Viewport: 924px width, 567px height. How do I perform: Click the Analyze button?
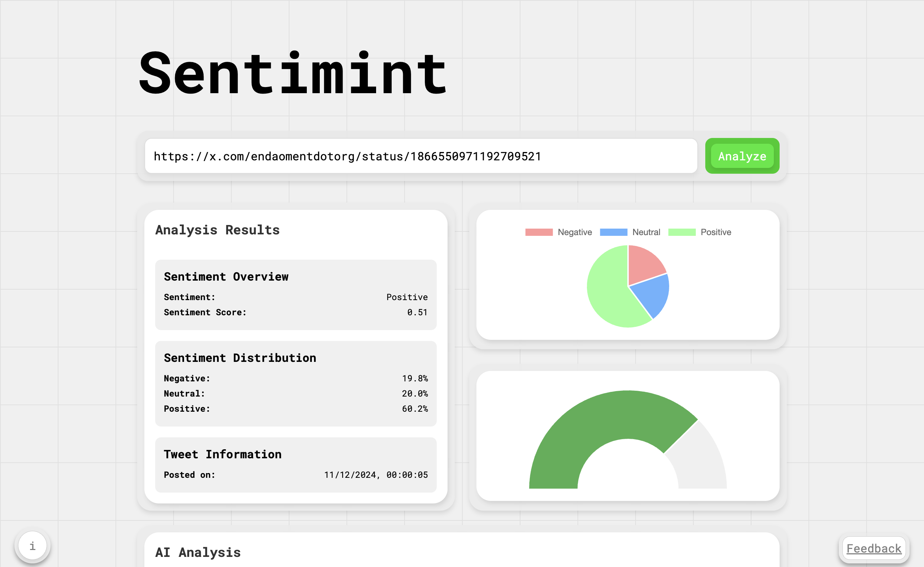point(742,156)
